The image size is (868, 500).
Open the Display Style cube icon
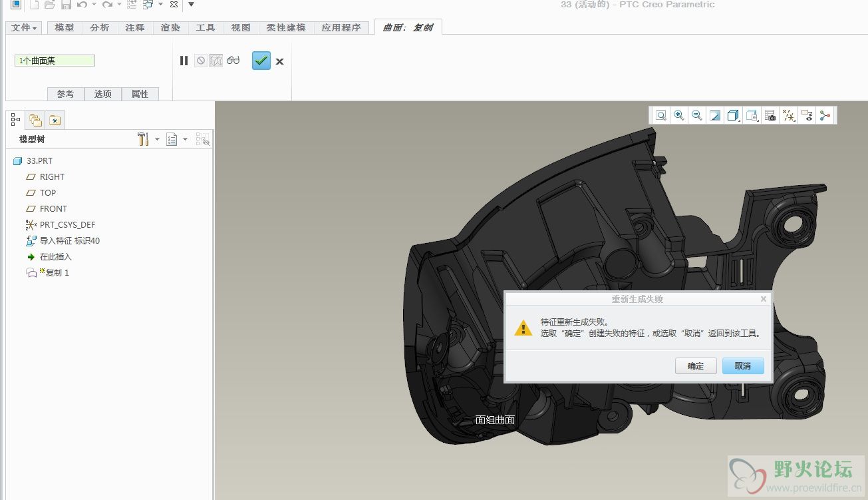(733, 115)
